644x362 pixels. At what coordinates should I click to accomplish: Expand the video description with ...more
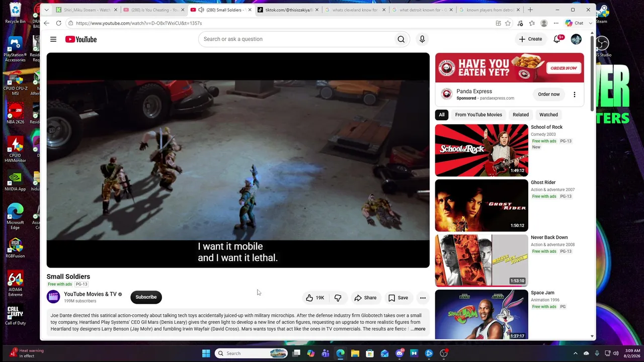click(x=418, y=329)
